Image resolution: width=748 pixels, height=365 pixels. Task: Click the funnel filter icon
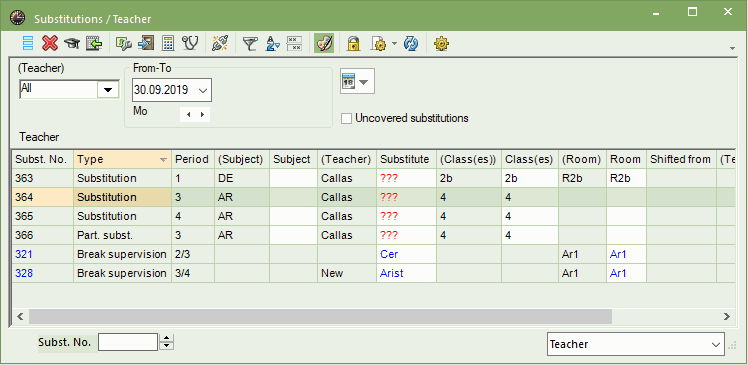click(249, 43)
